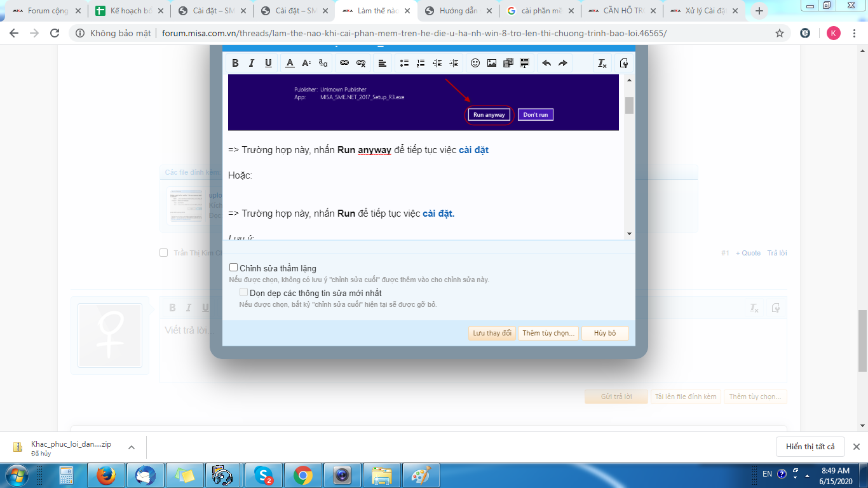Select the post checkbox beside Trần Thị Kim
The image size is (868, 488).
point(164,252)
